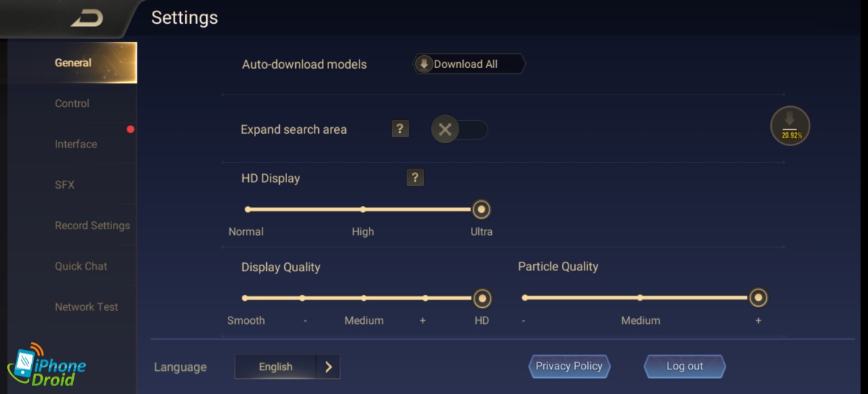Expand the language selector arrow
868x394 pixels.
pos(328,367)
